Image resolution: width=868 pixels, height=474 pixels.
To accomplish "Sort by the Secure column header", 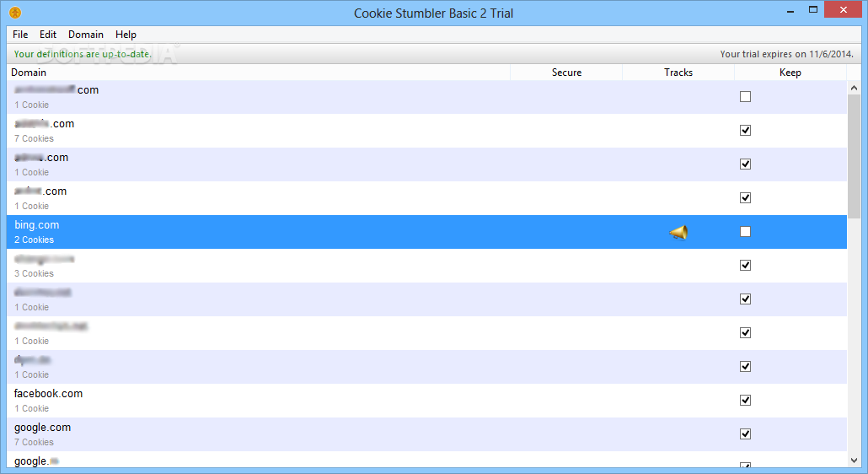I will [x=566, y=73].
